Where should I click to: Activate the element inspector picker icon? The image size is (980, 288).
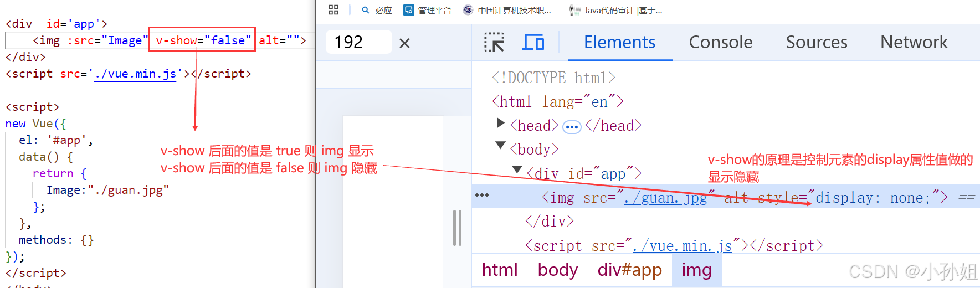coord(494,42)
